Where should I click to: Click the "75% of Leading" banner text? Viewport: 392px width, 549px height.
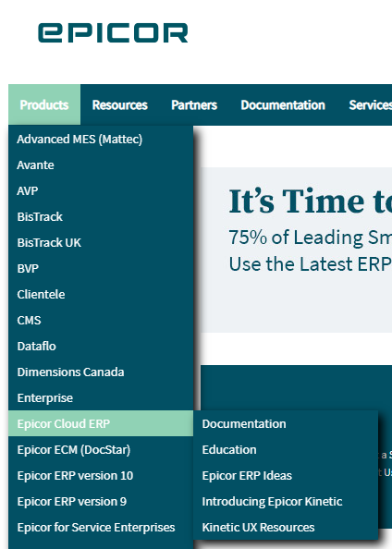point(311,238)
